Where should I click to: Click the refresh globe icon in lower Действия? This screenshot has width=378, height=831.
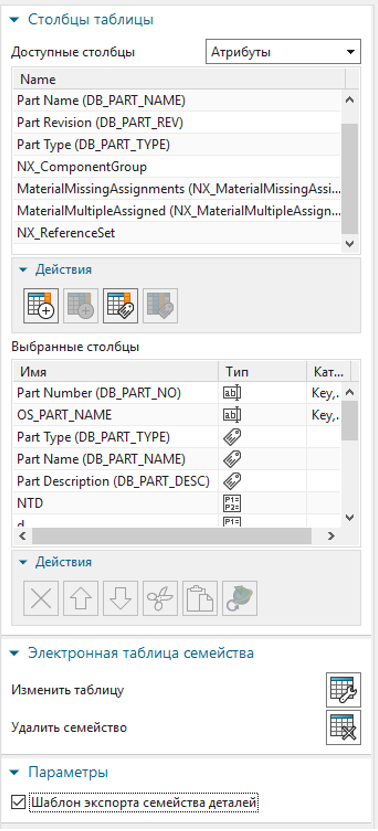coord(240,598)
